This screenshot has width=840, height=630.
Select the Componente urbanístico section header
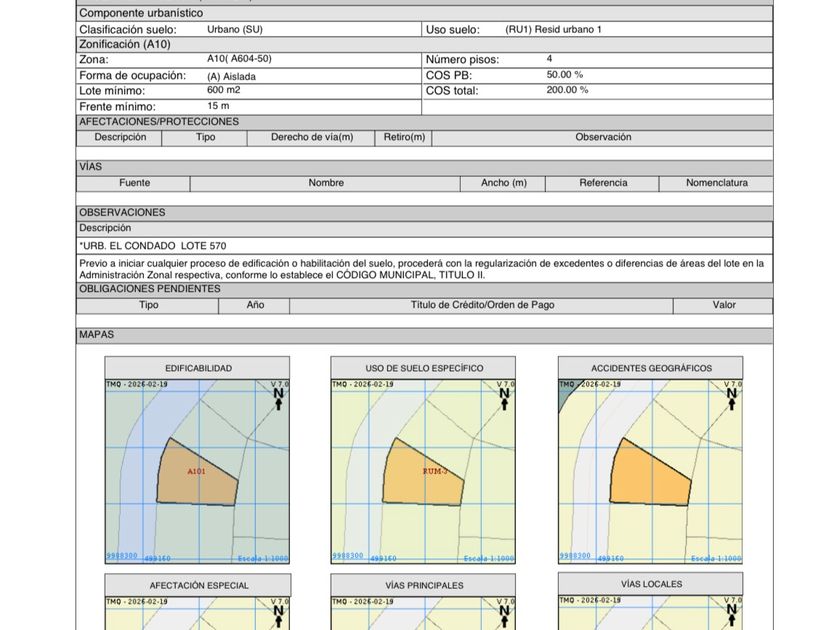pos(424,13)
